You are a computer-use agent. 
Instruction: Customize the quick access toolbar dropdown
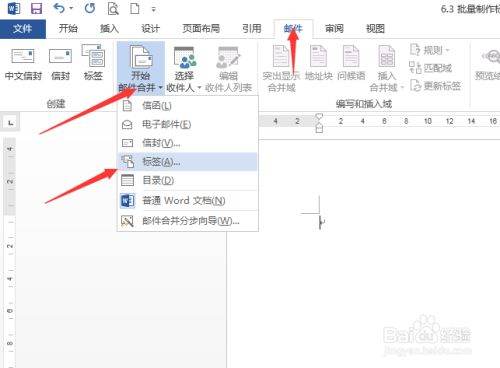(154, 10)
